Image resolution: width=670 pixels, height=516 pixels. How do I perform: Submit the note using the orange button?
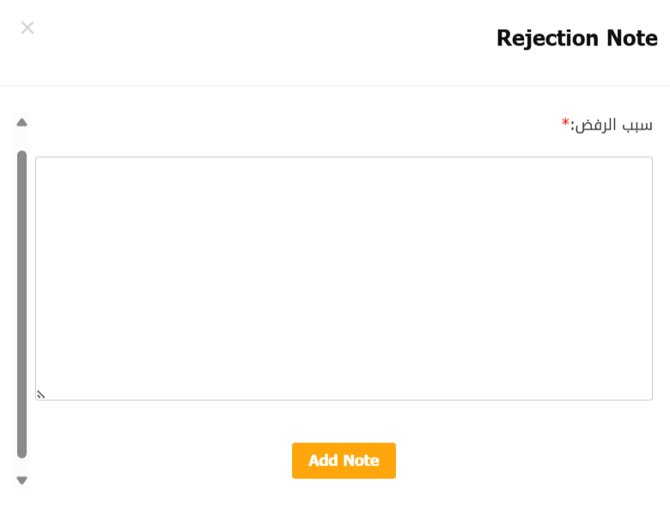[x=344, y=461]
